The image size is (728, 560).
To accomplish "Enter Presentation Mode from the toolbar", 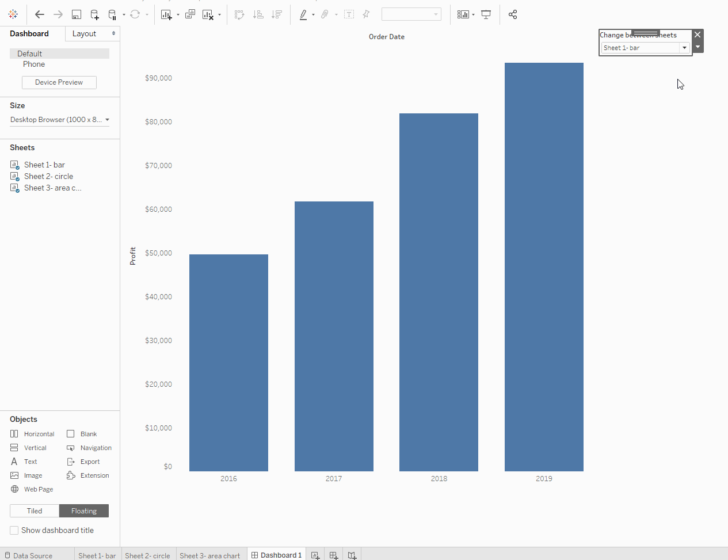I will pyautogui.click(x=486, y=14).
